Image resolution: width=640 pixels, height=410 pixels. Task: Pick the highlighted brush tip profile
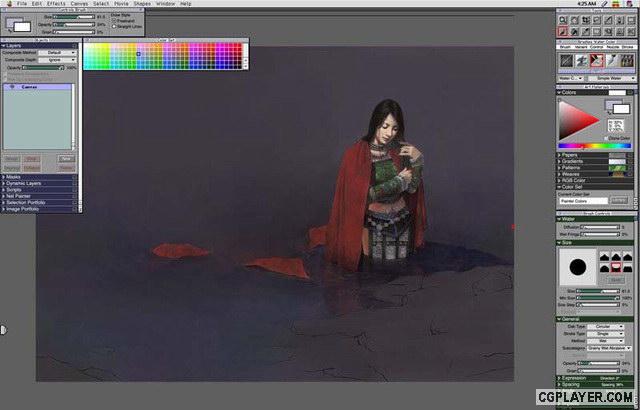click(x=616, y=267)
